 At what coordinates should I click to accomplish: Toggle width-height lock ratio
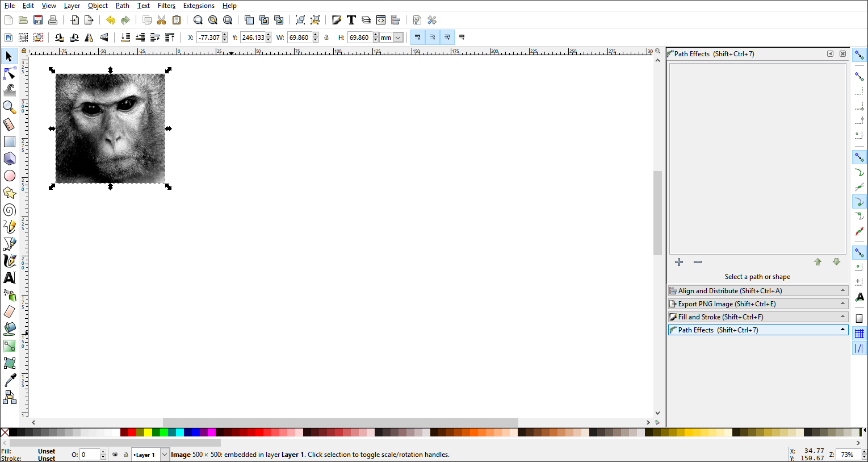point(326,38)
